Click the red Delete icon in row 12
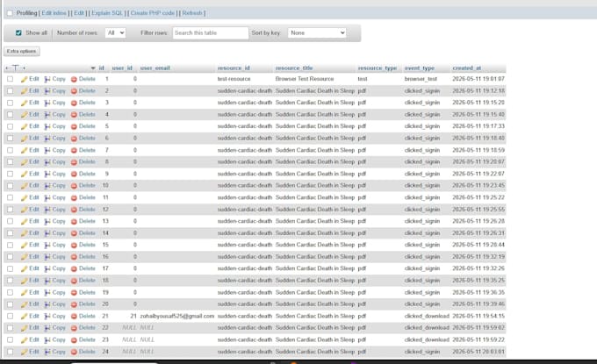The image size is (597, 364). click(74, 210)
